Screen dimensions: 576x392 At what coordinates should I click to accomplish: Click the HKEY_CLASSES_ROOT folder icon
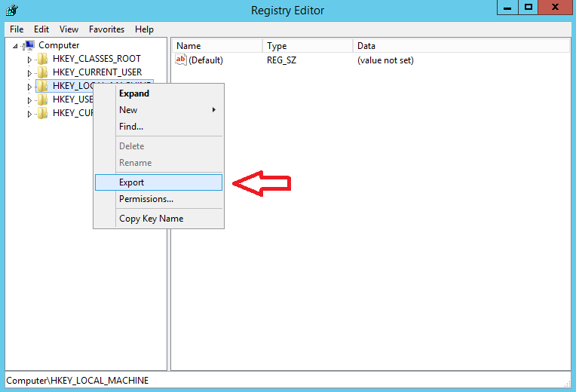pyautogui.click(x=44, y=59)
